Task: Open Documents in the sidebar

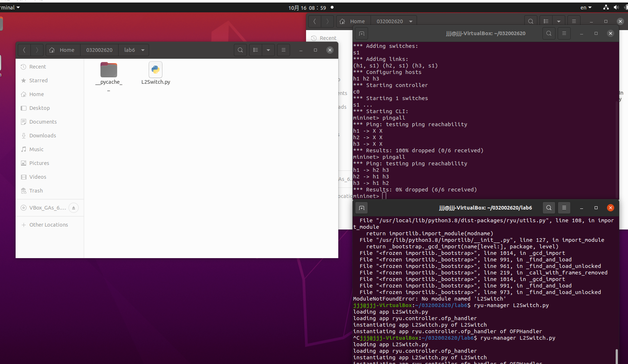Action: [50, 122]
